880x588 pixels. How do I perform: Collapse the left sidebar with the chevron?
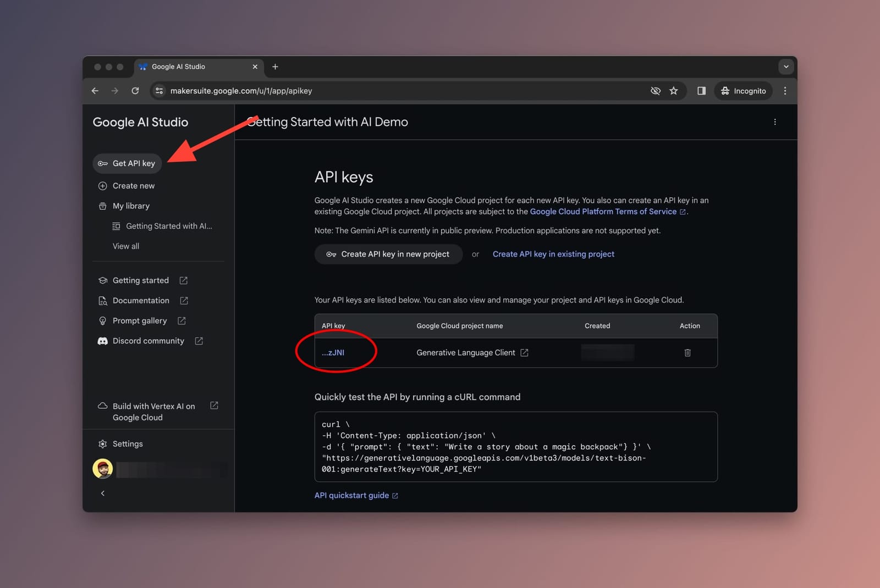103,493
